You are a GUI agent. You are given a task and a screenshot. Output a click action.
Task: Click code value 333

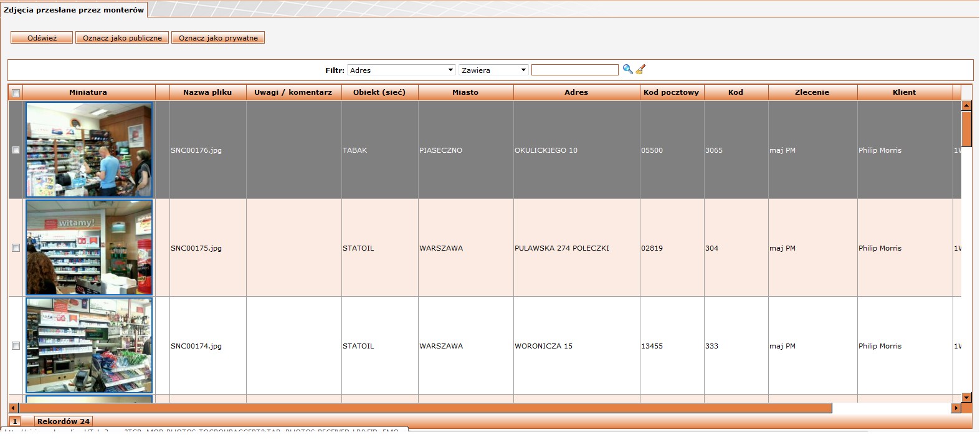click(x=711, y=346)
